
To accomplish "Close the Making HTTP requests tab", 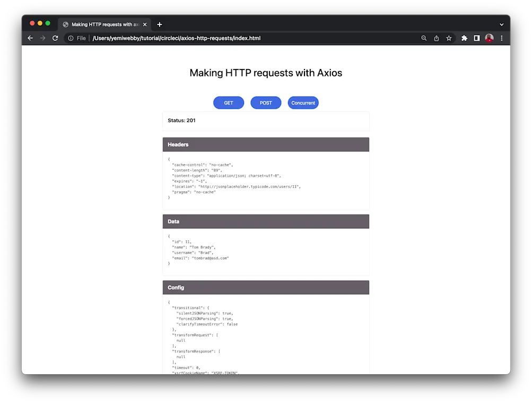I will [145, 24].
